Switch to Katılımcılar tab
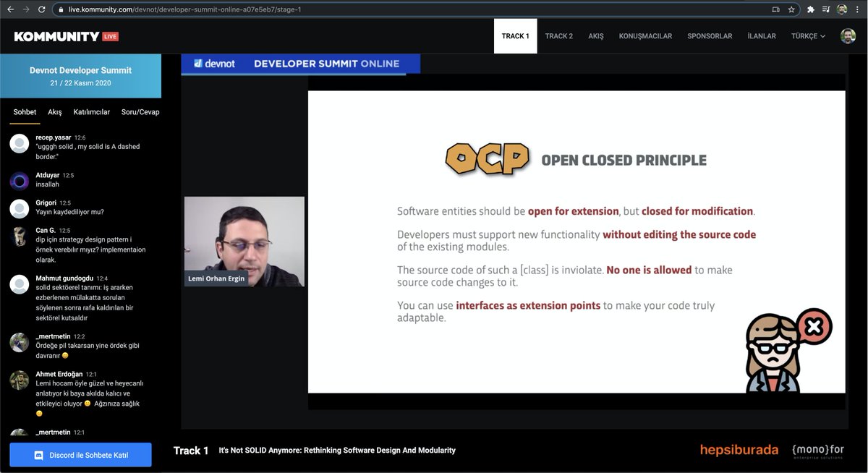 (x=92, y=112)
